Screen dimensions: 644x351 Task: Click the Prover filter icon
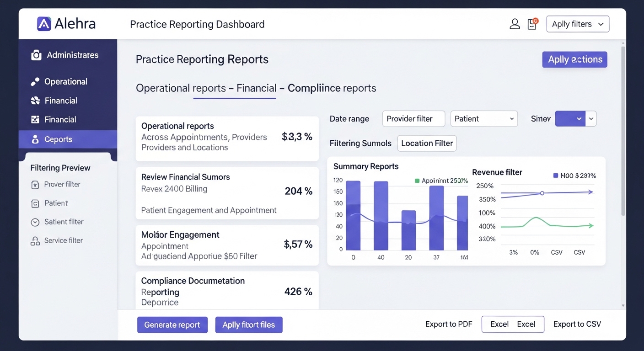(x=35, y=185)
